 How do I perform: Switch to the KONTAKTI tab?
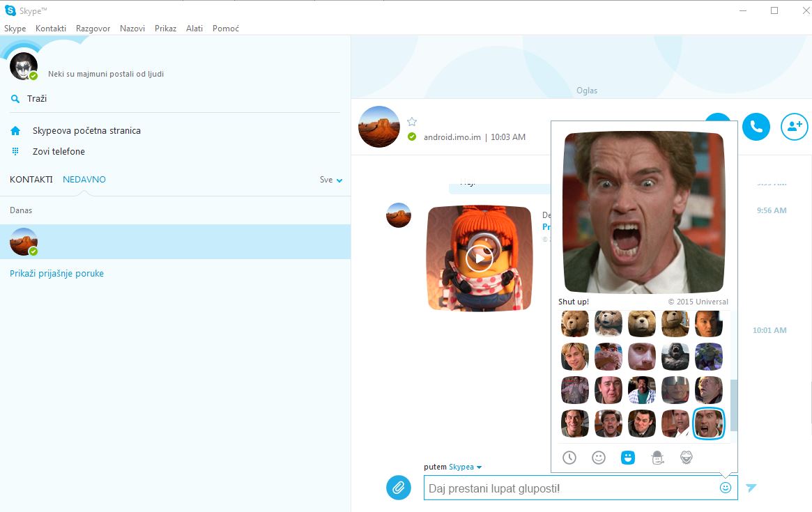point(31,180)
